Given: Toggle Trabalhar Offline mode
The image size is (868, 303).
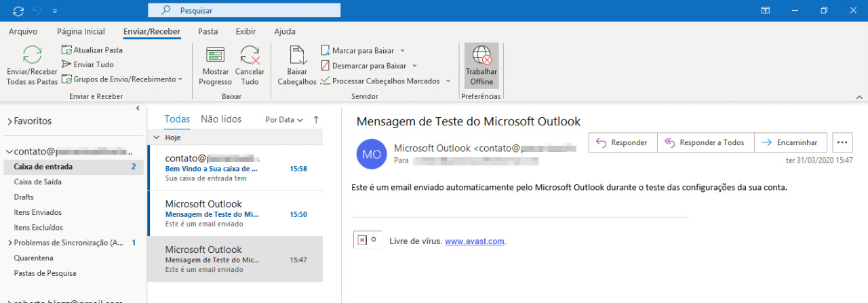Looking at the screenshot, I should [481, 66].
